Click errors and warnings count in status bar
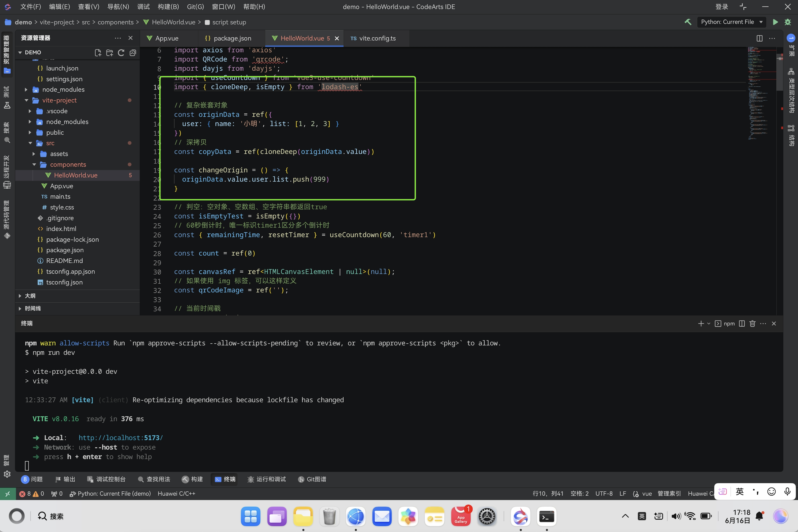Screen dimensions: 798x532 point(32,494)
